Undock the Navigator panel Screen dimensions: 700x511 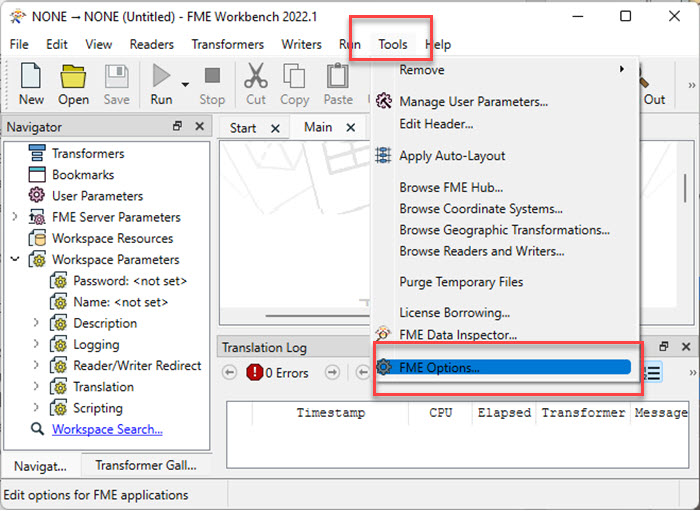(x=177, y=126)
